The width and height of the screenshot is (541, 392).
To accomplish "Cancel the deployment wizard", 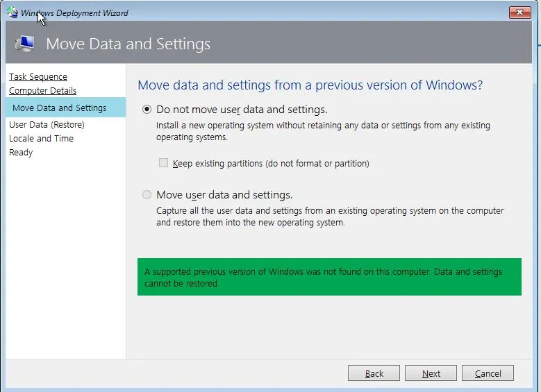I will point(488,373).
